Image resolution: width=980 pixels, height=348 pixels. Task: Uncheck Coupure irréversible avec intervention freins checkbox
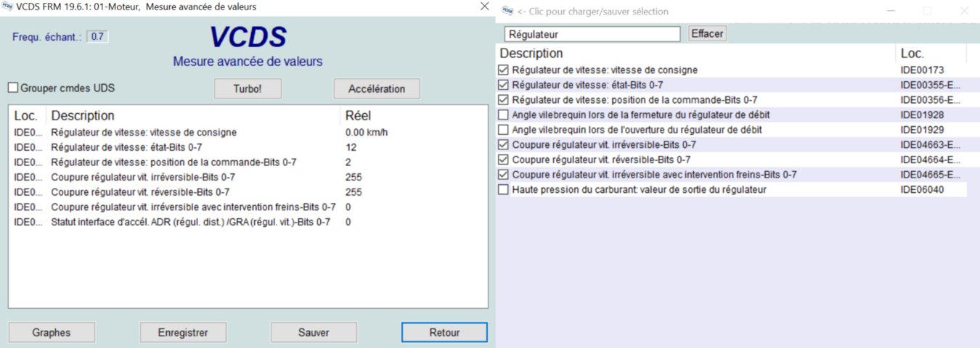504,175
